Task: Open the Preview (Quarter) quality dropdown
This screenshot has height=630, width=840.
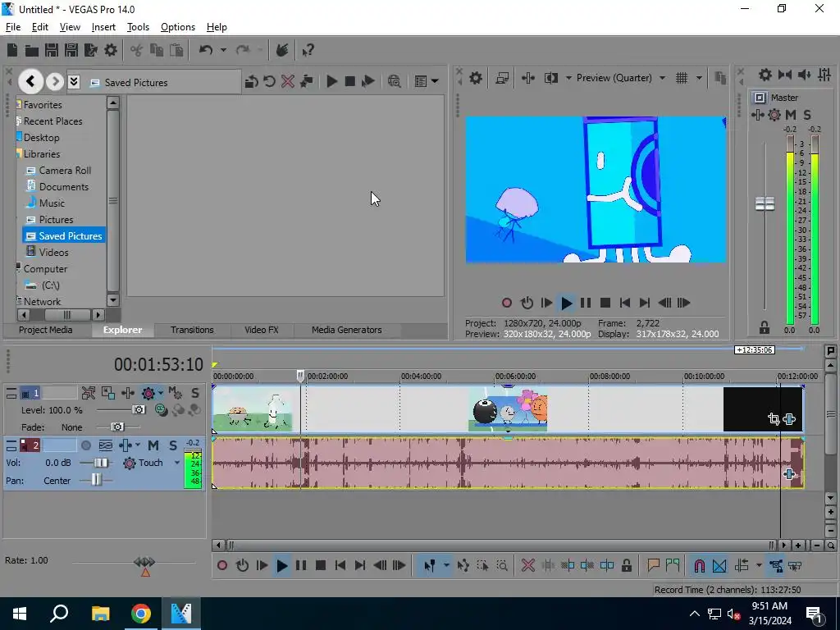Action: click(663, 78)
